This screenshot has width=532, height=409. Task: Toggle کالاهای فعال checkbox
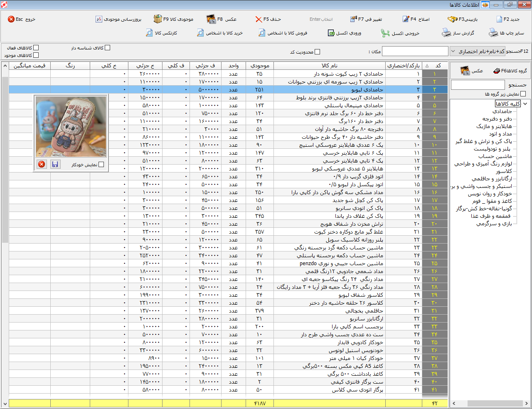(x=36, y=48)
